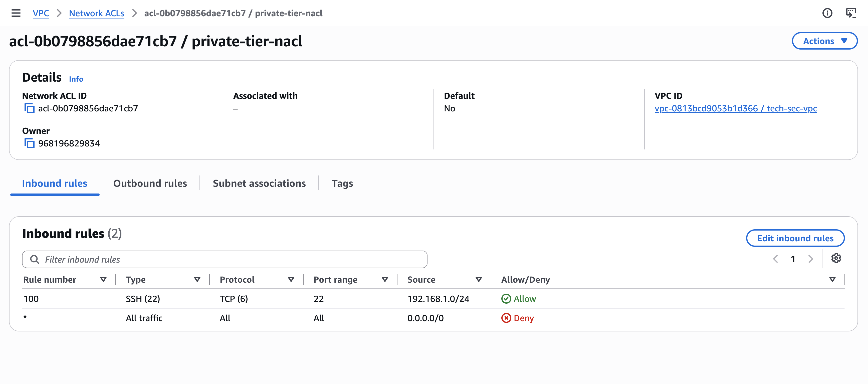Screen dimensions: 868x384
Task: Sort by Protocol column arrow
Action: pyautogui.click(x=291, y=279)
